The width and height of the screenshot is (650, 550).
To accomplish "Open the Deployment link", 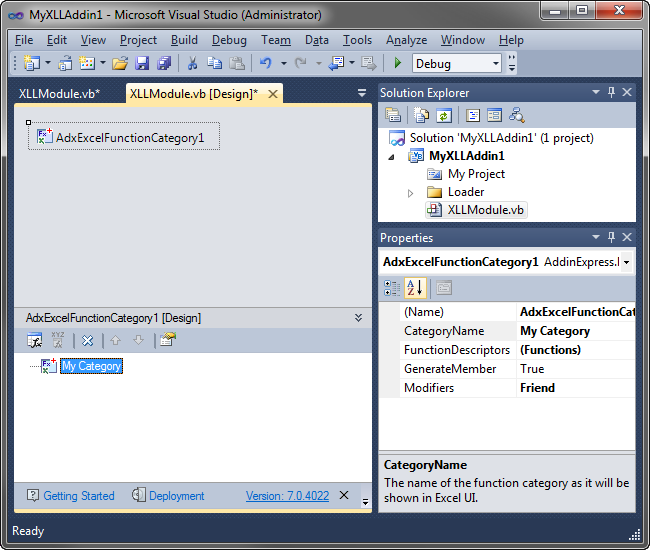I will (x=177, y=496).
